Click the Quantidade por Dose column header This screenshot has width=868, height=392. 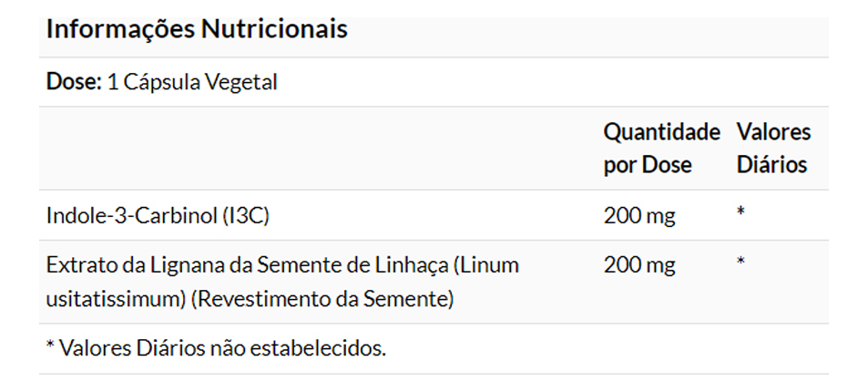tap(661, 149)
